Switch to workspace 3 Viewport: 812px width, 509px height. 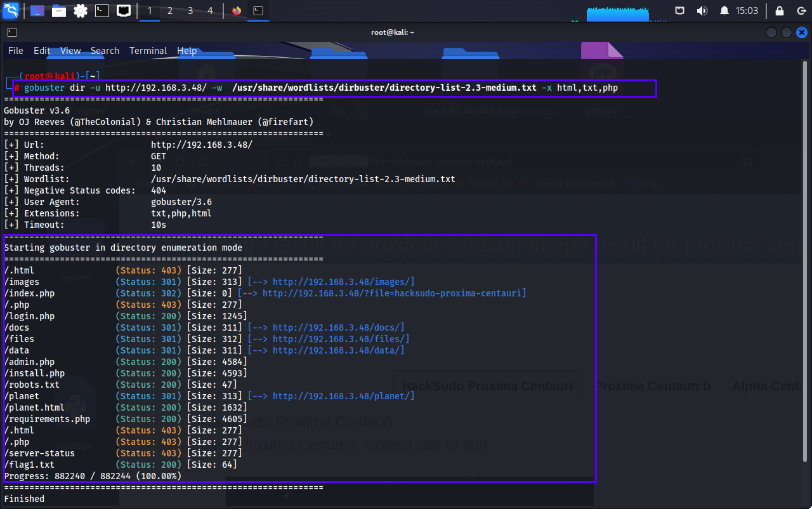190,11
